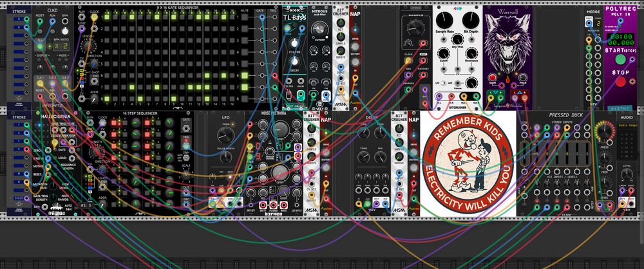Click the wolf face artwork on Werewolf module
The width and height of the screenshot is (644, 269).
(x=507, y=42)
